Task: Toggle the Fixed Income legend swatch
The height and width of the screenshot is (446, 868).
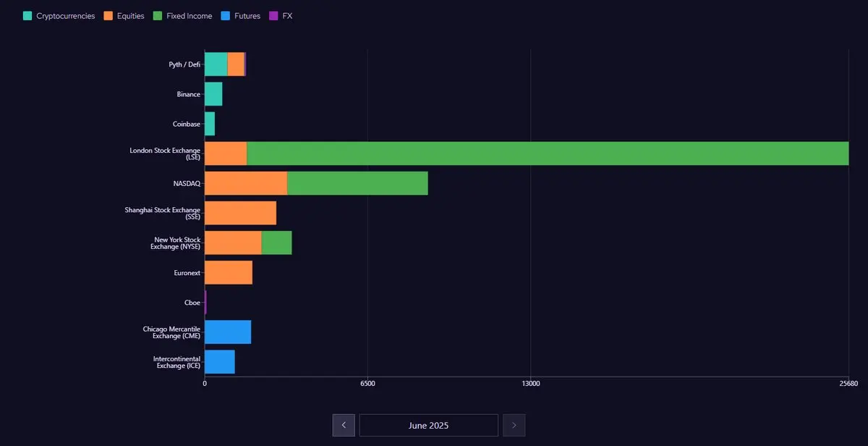Action: tap(158, 15)
